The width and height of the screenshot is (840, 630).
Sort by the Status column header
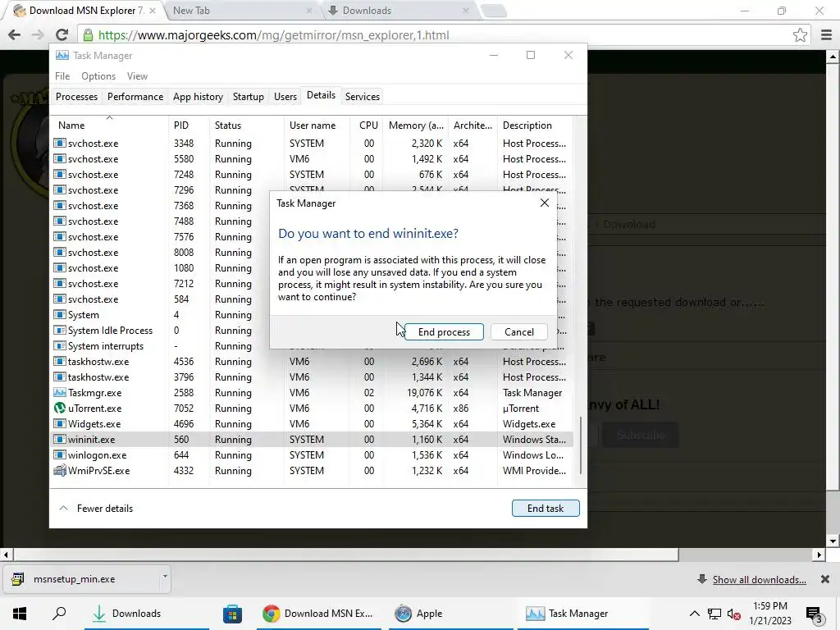(x=246, y=126)
